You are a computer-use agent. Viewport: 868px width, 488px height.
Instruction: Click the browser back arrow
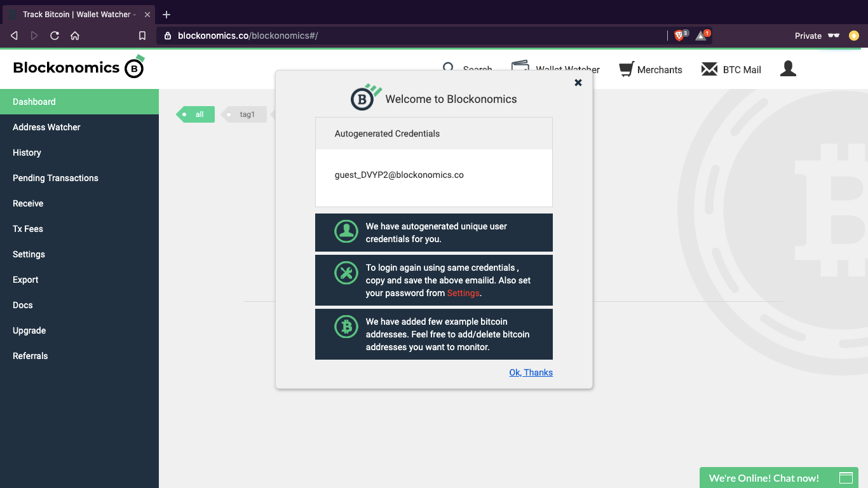click(14, 36)
